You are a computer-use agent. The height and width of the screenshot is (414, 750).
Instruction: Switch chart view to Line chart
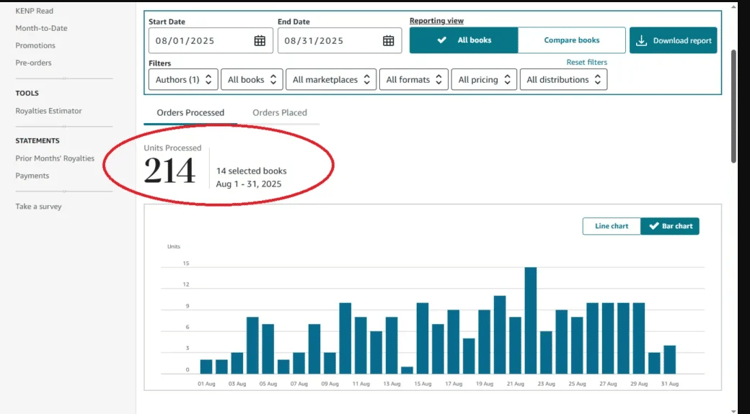611,226
